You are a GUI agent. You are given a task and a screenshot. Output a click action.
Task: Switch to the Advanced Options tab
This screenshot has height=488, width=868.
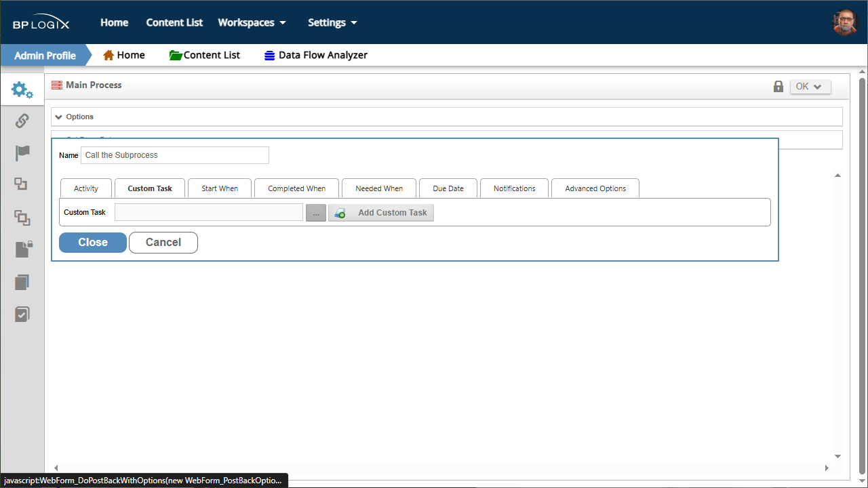(595, 188)
